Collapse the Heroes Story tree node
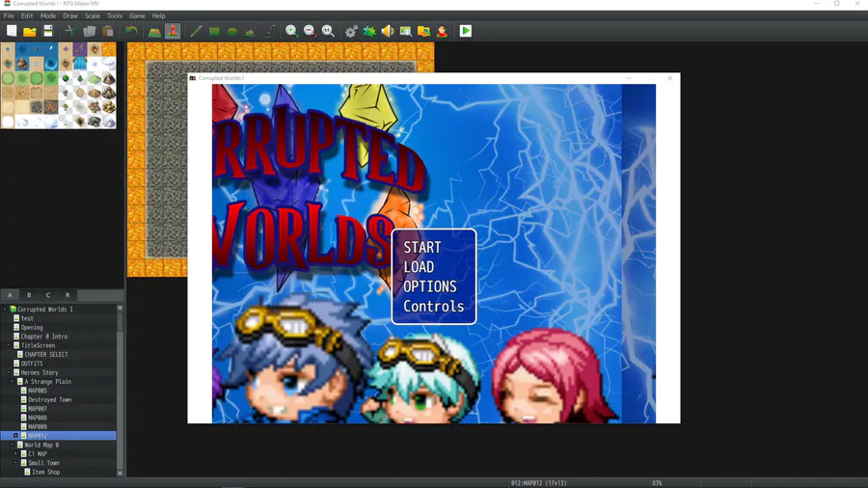 pos(9,372)
